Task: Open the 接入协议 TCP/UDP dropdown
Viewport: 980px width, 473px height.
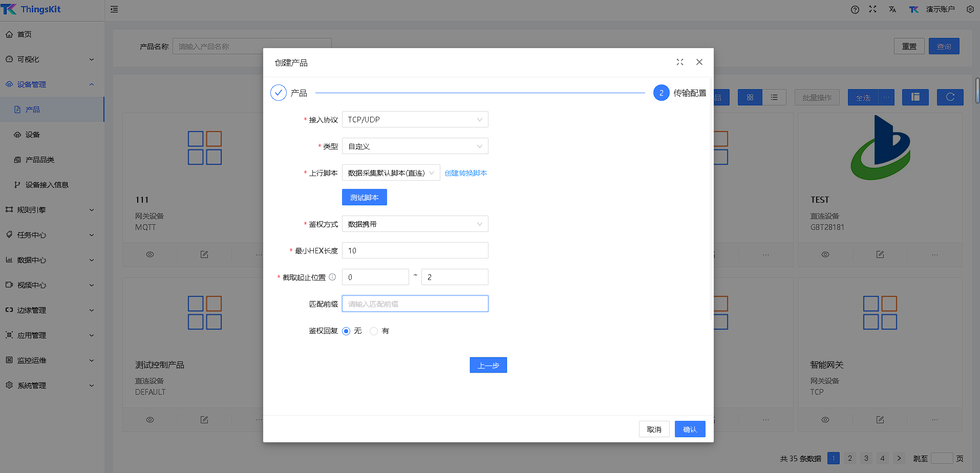Action: [415, 120]
